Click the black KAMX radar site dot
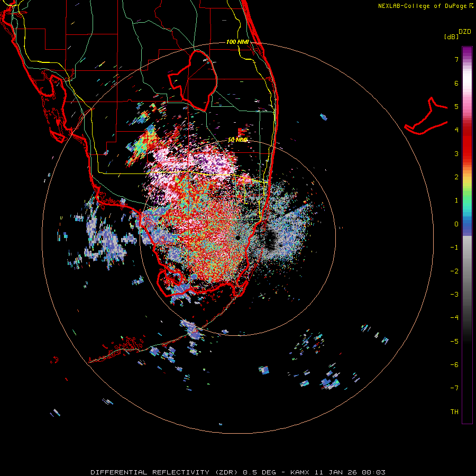Viewport: 476px width, 476px height. pos(237,237)
